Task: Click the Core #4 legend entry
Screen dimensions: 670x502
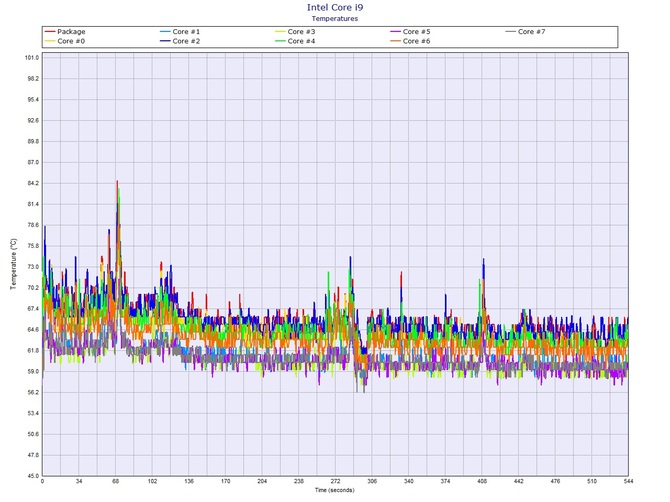Action: 295,41
